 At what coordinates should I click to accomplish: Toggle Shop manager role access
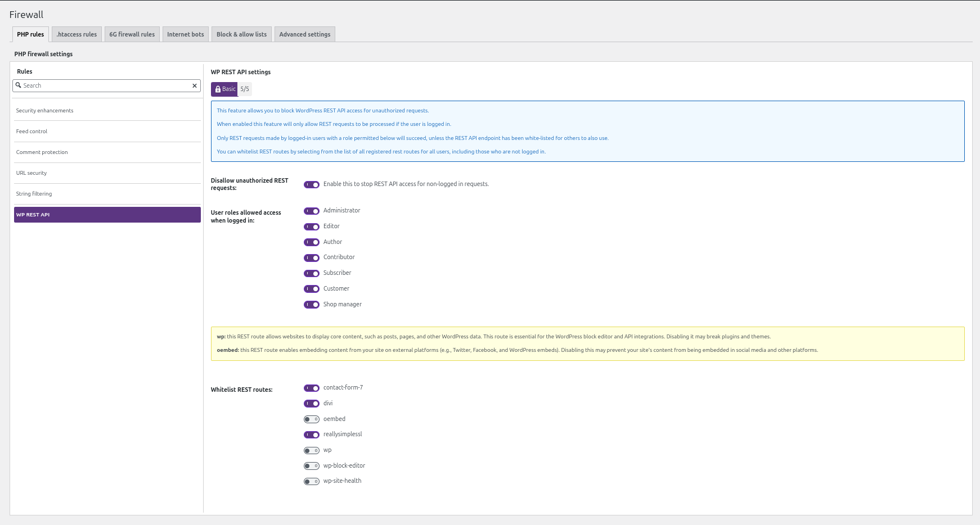click(x=312, y=305)
